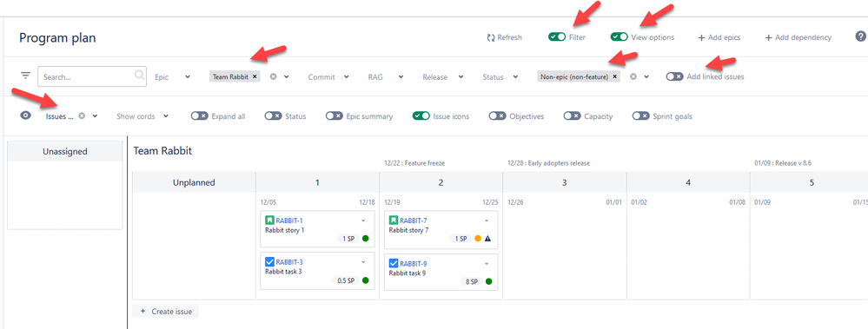Open RABBIT-9 issue link
Viewport: 868px width, 329px height.
(x=414, y=264)
